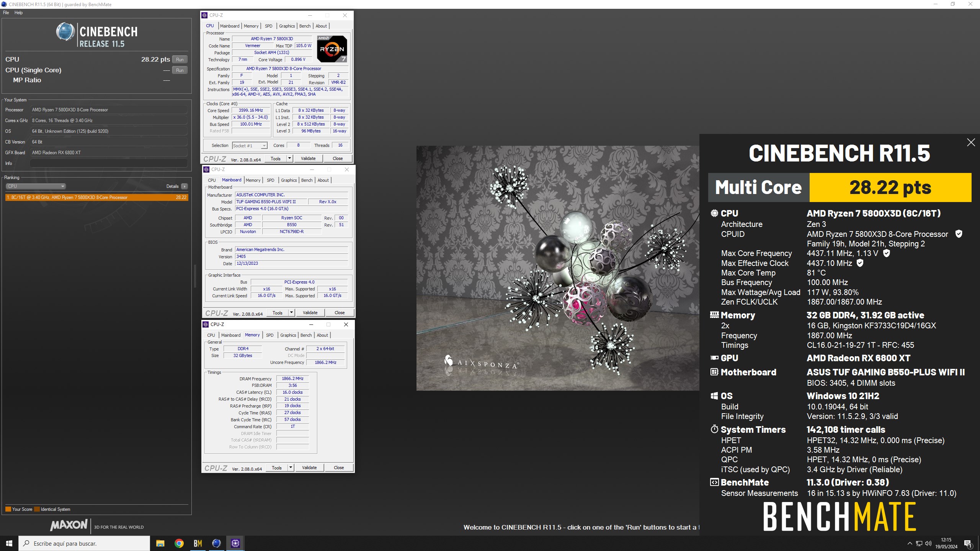Image resolution: width=980 pixels, height=551 pixels.
Task: Open the notification center icon
Action: pyautogui.click(x=968, y=544)
